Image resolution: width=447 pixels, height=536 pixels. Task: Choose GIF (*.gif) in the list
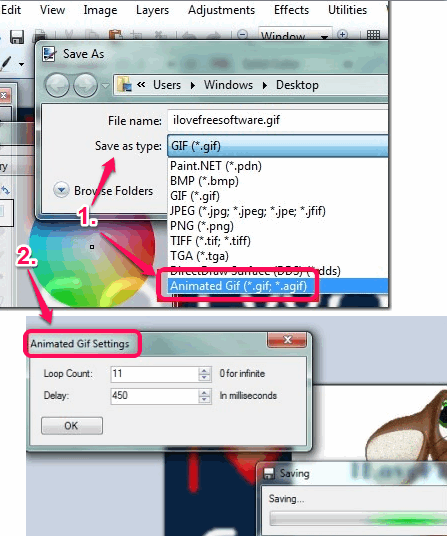coord(278,196)
